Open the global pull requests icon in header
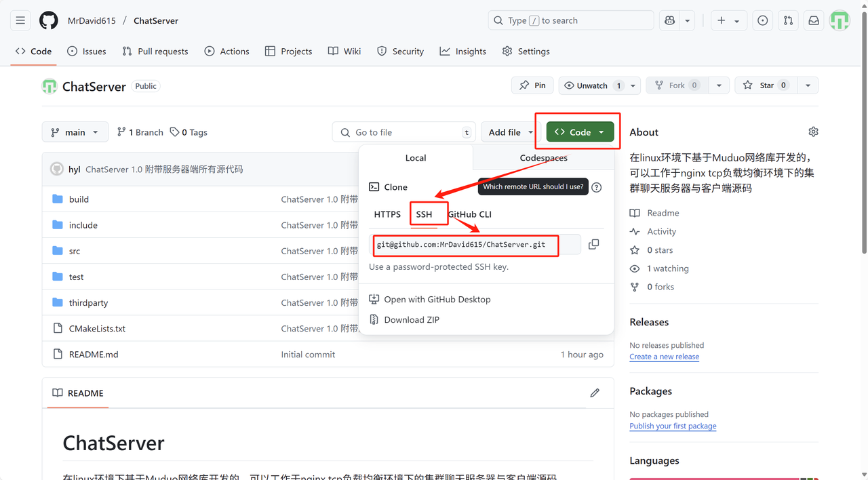Image resolution: width=868 pixels, height=480 pixels. [788, 20]
